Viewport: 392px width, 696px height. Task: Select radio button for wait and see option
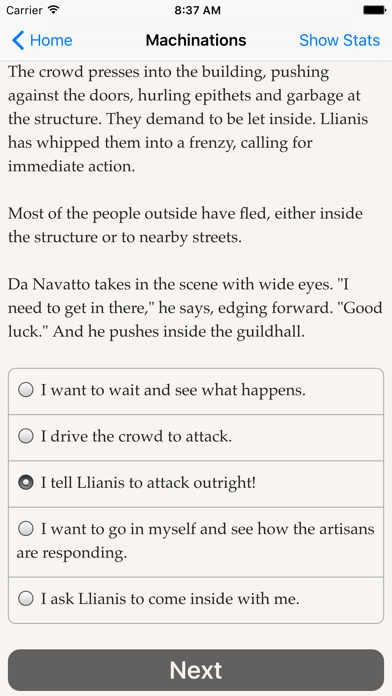(x=26, y=390)
